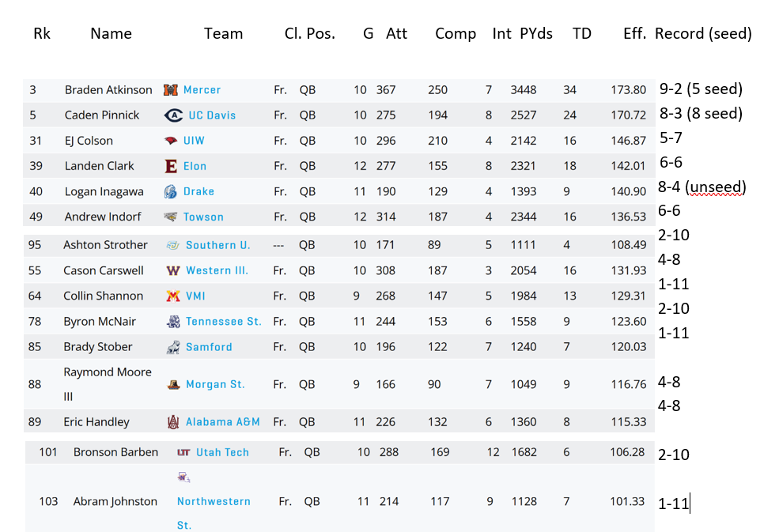Viewport: 779px width, 532px height.
Task: Click the Western Ill. logo
Action: 172,270
